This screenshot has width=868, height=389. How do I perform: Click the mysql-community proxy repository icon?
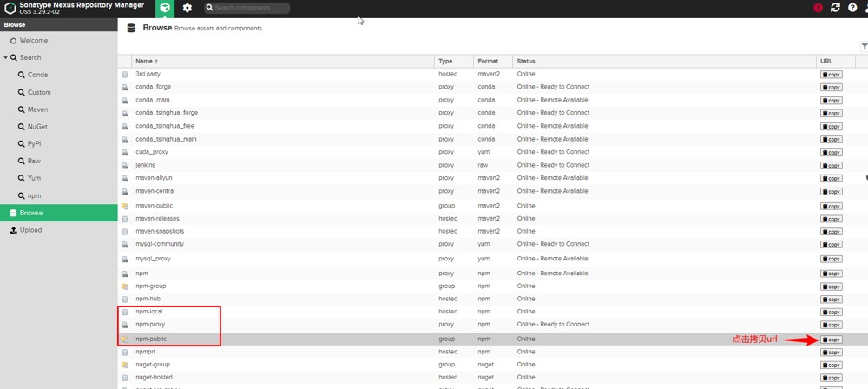click(124, 244)
